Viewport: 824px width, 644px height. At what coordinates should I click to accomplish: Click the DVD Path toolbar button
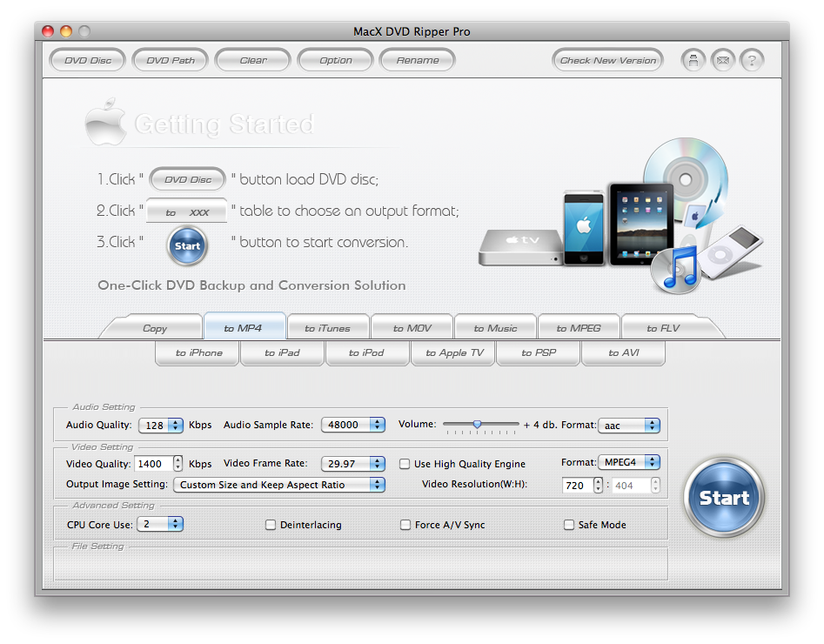171,60
